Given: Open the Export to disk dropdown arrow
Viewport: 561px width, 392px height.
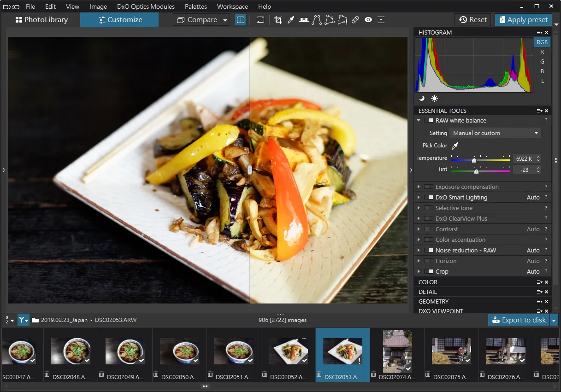Looking at the screenshot, I should [x=554, y=320].
